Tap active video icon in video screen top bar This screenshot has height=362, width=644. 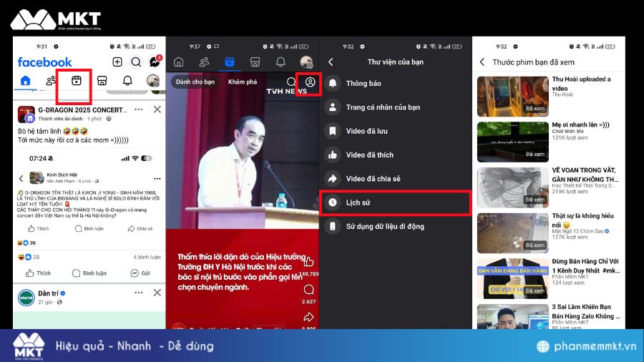coord(230,62)
